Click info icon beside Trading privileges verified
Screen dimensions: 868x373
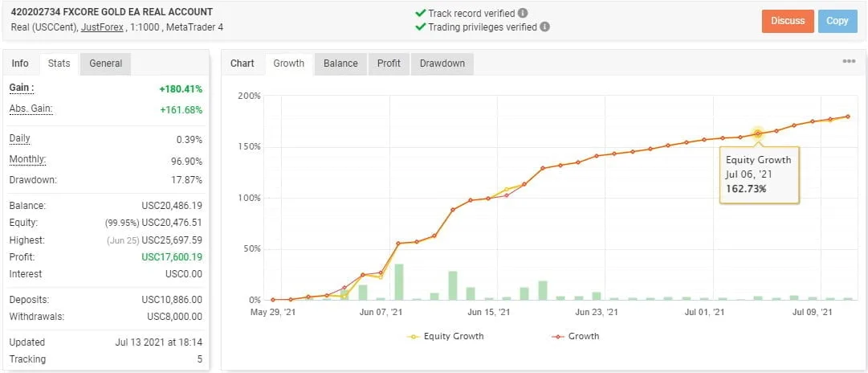pyautogui.click(x=545, y=27)
